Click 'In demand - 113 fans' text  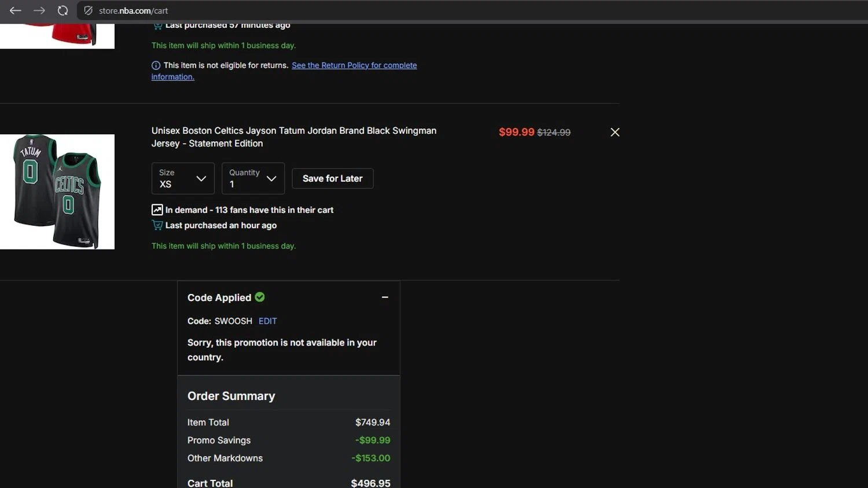pos(249,210)
